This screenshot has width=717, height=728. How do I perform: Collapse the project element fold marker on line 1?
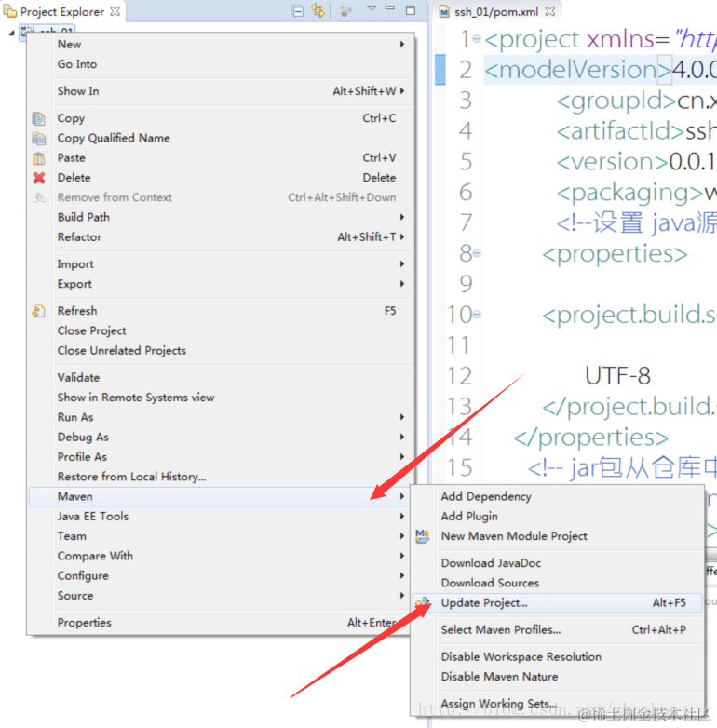[477, 39]
